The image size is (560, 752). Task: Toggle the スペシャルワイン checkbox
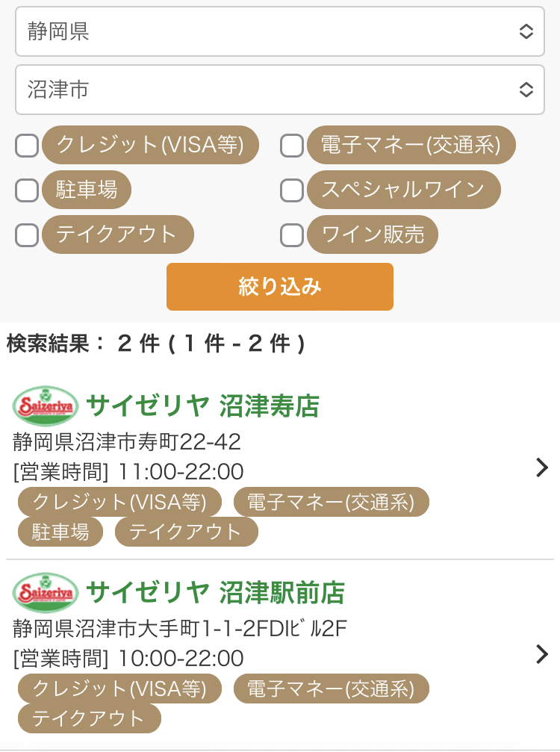point(291,190)
